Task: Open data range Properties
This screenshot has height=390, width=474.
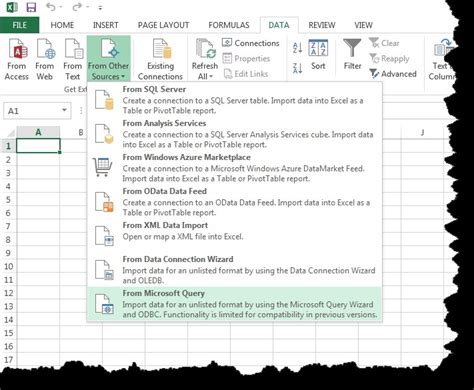Action: (x=246, y=58)
